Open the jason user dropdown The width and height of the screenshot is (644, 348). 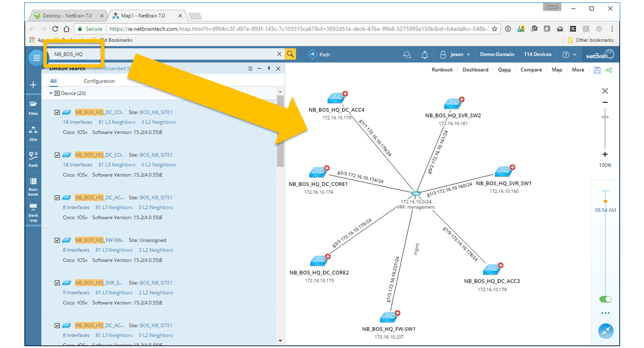pyautogui.click(x=455, y=54)
